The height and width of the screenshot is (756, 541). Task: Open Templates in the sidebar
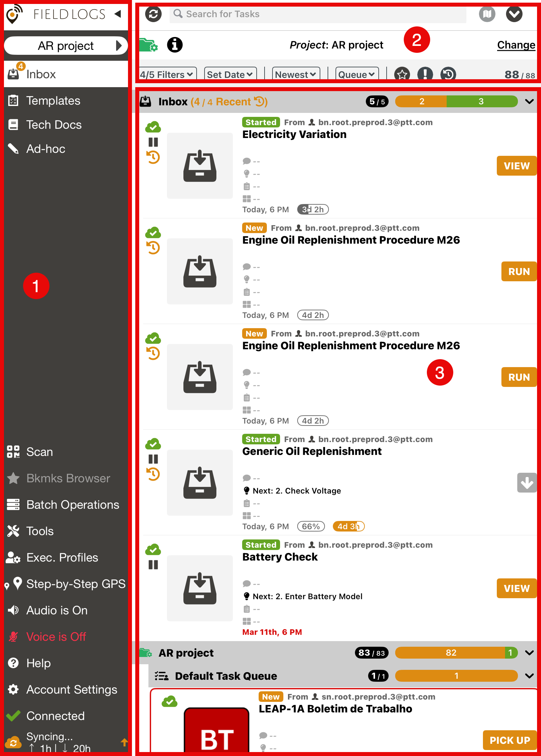(53, 101)
